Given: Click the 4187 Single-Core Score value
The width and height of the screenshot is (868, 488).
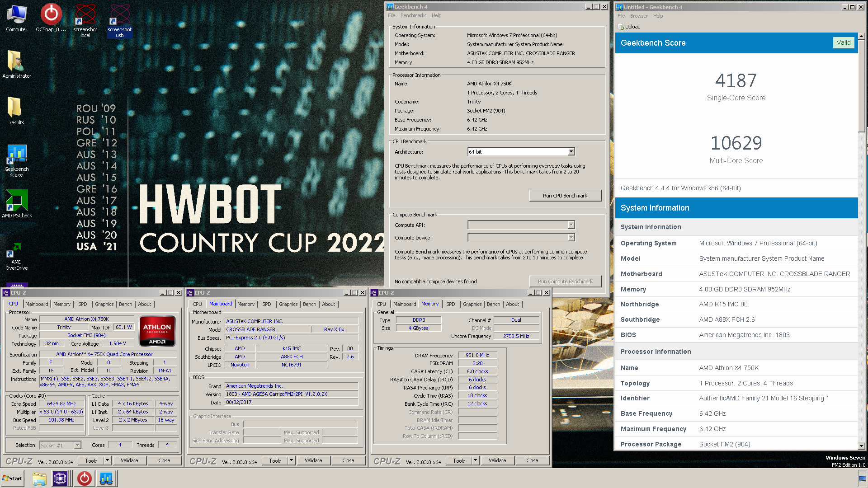Looking at the screenshot, I should click(x=736, y=81).
